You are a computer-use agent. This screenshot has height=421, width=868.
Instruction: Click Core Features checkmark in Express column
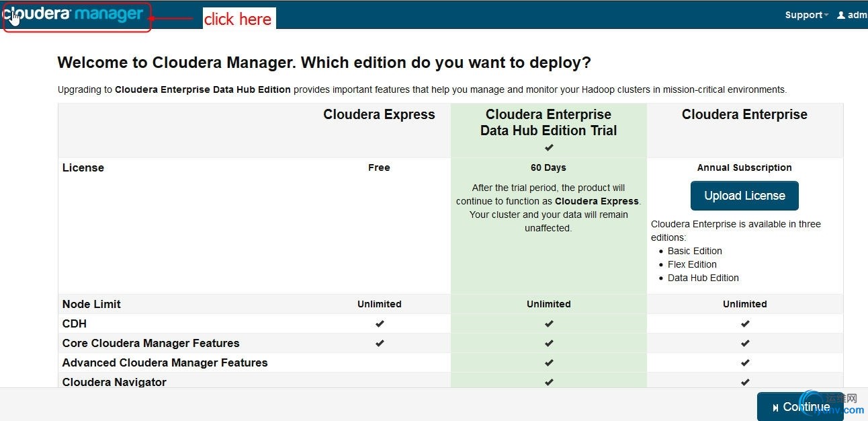tap(380, 343)
